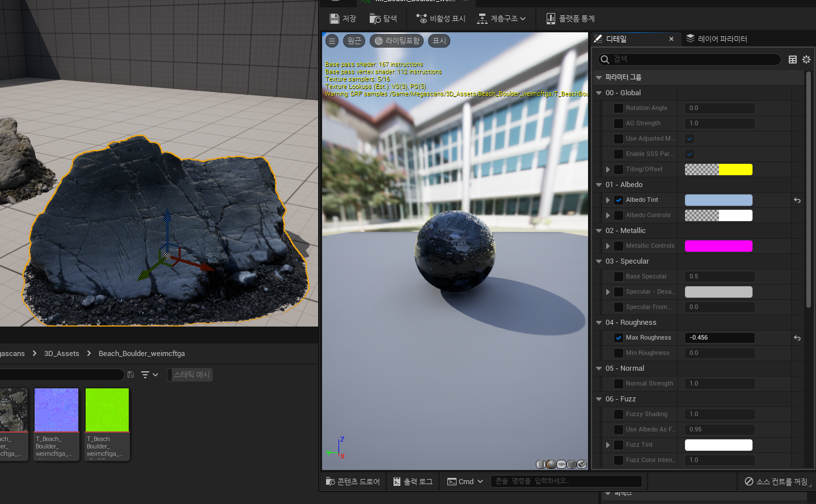Click 3D_Assets in the breadcrumb path
Image resolution: width=816 pixels, height=504 pixels.
coord(62,353)
